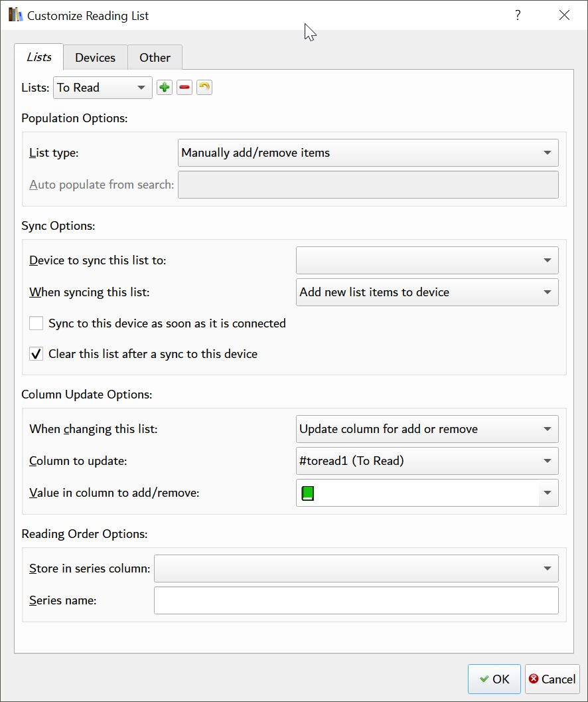Click the green plus add list icon
The image size is (588, 702).
click(164, 88)
